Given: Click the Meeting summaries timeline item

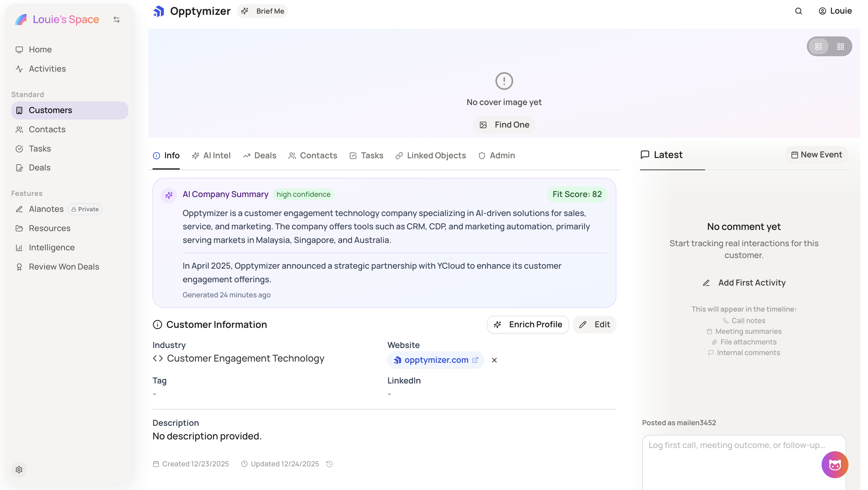Looking at the screenshot, I should (x=744, y=331).
